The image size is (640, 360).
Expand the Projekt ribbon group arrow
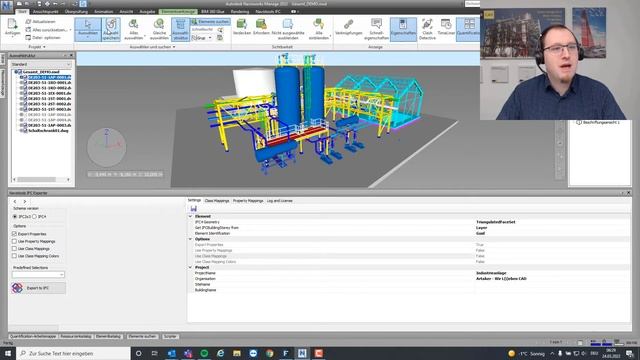(x=44, y=47)
